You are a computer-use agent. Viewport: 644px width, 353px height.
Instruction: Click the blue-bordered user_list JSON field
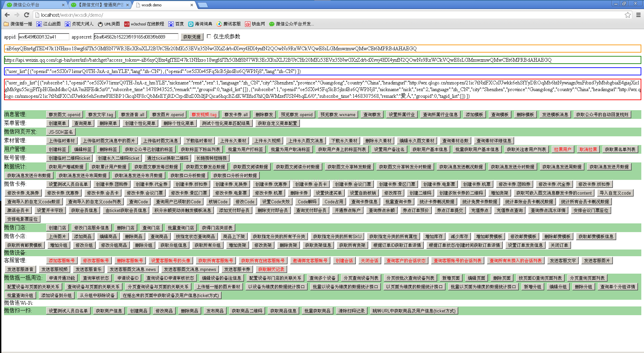click(322, 71)
